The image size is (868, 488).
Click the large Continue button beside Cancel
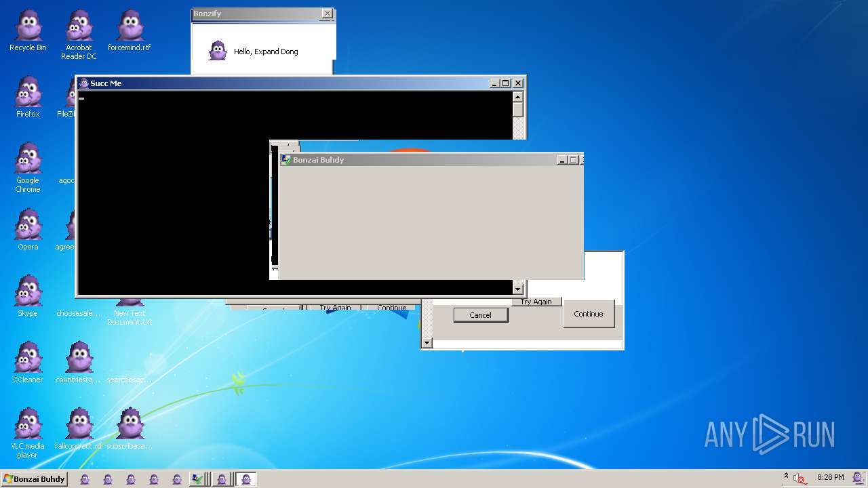pos(589,314)
